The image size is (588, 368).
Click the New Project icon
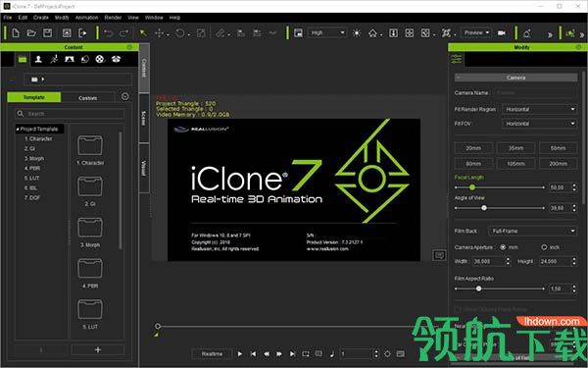coord(16,33)
